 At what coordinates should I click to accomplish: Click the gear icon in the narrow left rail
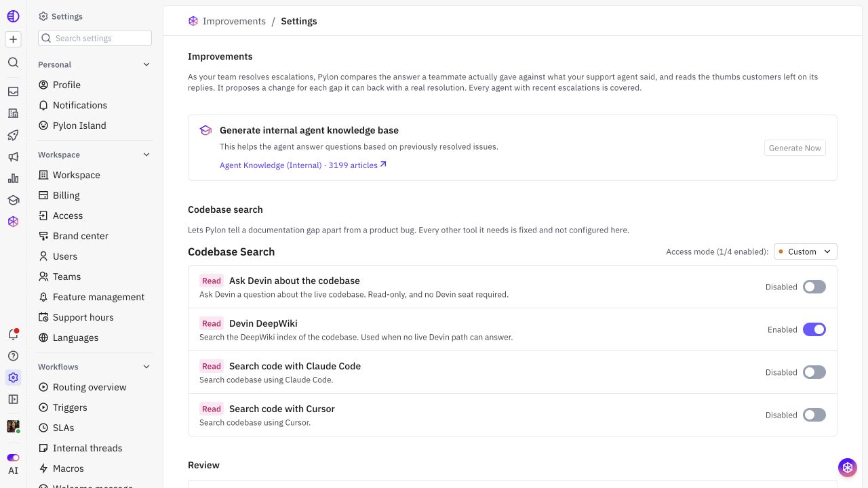pos(13,378)
